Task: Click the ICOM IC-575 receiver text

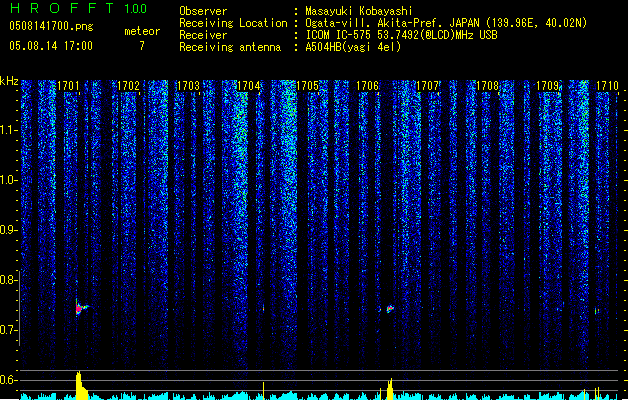Action: [401, 35]
